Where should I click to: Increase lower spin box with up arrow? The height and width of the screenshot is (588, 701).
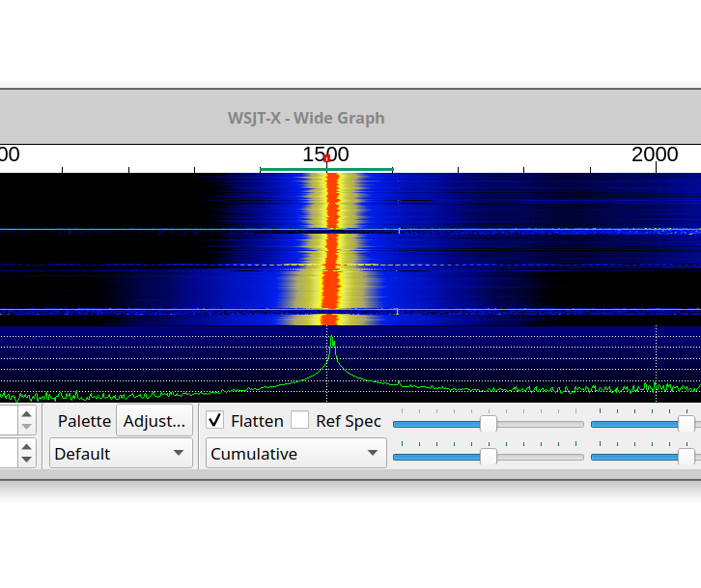point(26,447)
